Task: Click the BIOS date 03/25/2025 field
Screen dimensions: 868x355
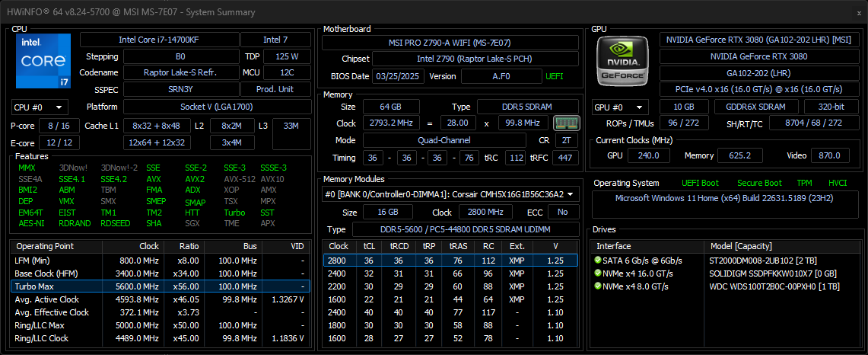Action: (398, 76)
